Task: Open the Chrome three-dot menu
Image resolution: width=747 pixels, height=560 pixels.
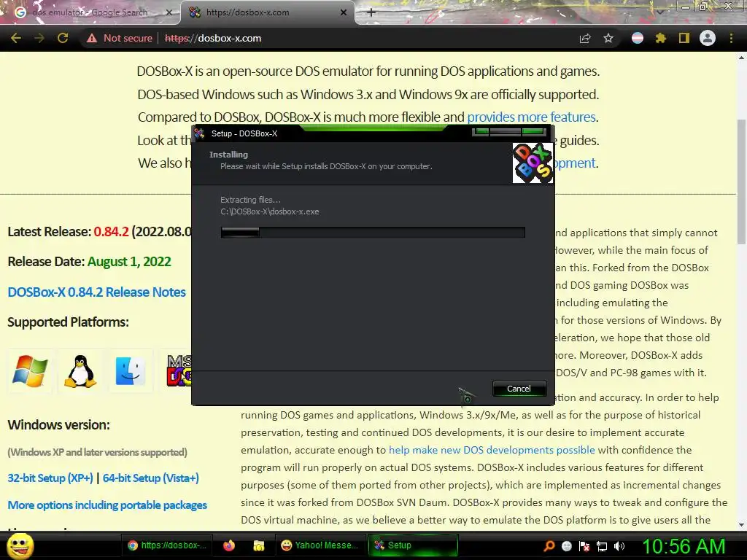Action: coord(731,38)
